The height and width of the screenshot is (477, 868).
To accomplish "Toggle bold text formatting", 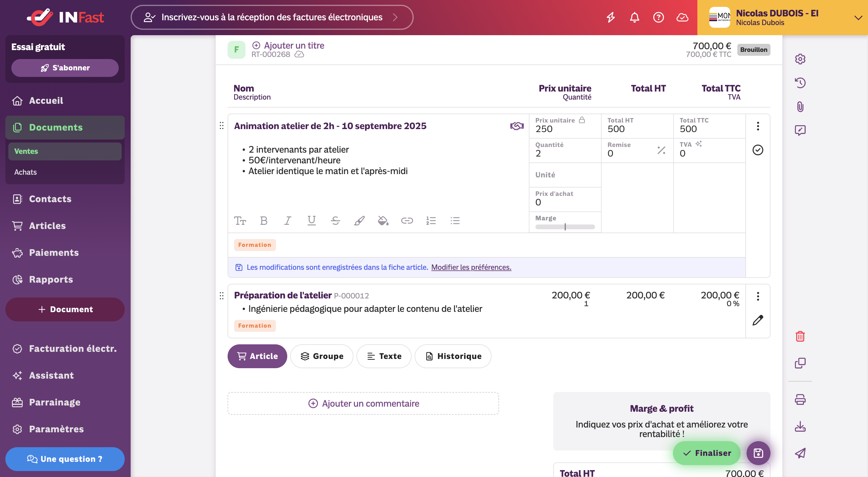I will (264, 221).
